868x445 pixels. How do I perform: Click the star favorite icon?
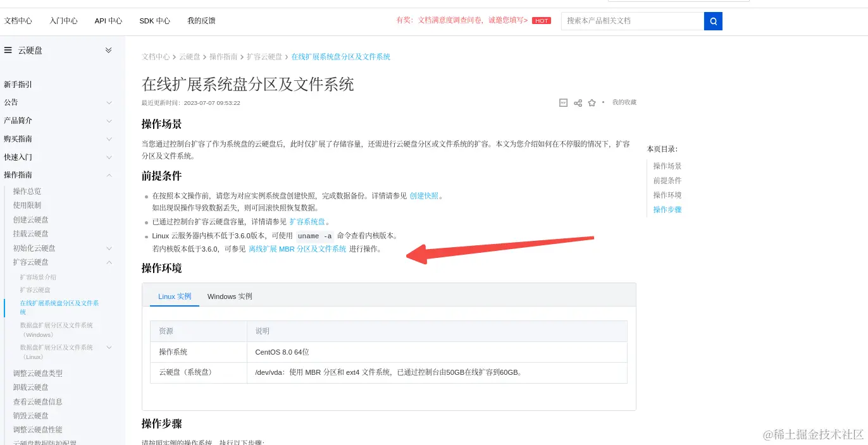[x=592, y=102]
